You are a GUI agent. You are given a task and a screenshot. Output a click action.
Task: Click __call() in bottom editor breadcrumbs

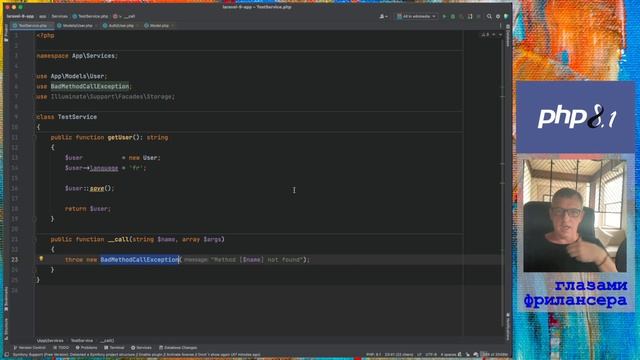[107, 340]
